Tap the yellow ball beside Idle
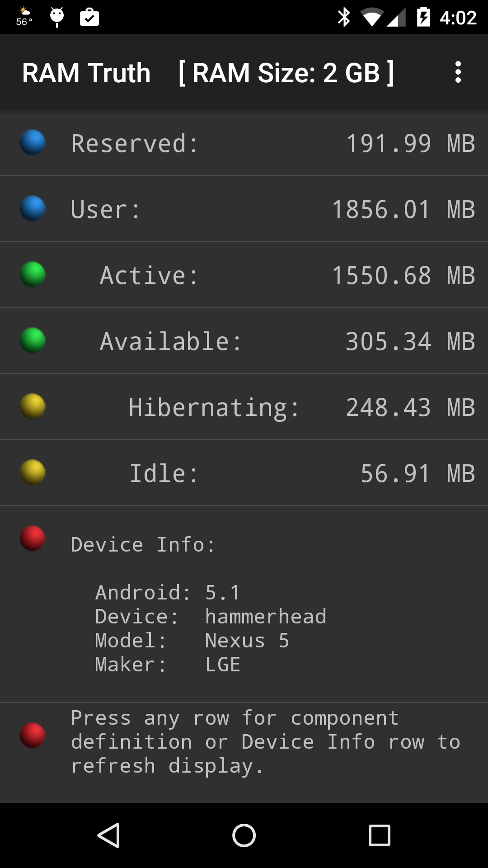Viewport: 488px width, 868px height. pyautogui.click(x=33, y=472)
